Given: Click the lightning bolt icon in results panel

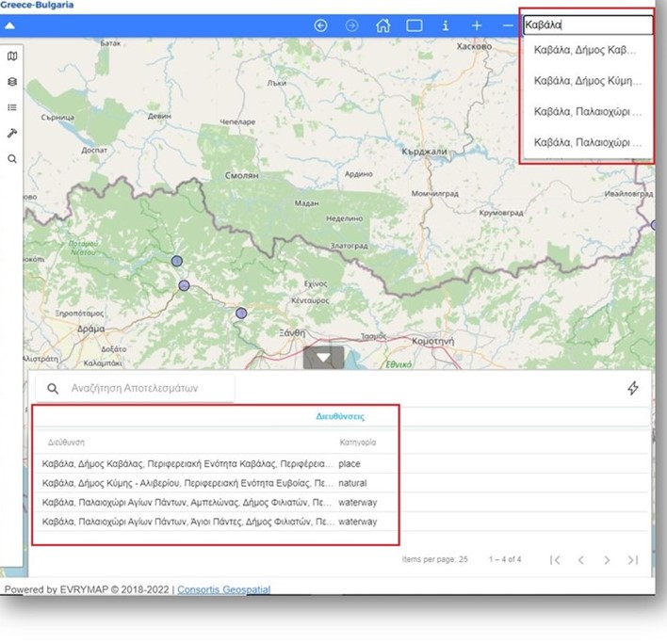Looking at the screenshot, I should tap(632, 388).
